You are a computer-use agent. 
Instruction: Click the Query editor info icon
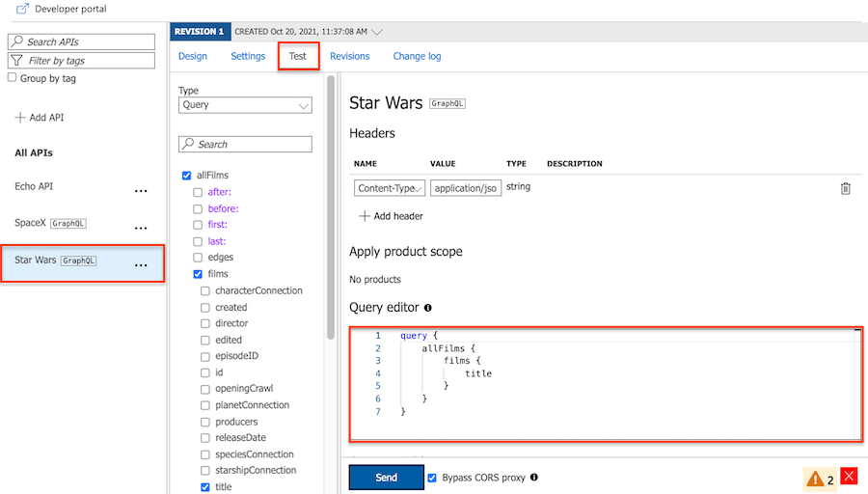(428, 308)
